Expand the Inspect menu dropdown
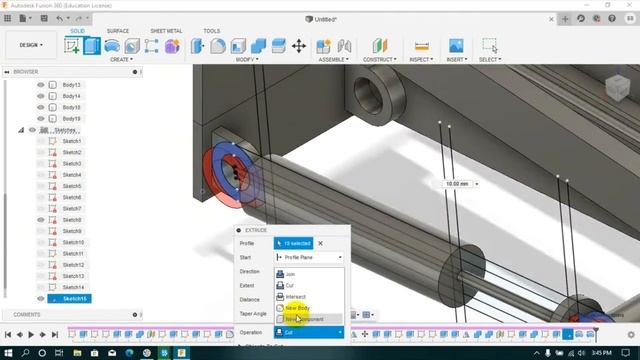 click(421, 60)
